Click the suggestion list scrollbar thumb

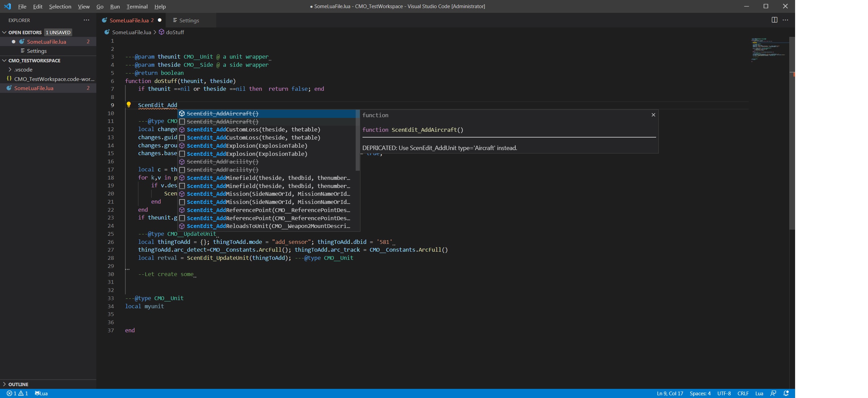[357, 140]
